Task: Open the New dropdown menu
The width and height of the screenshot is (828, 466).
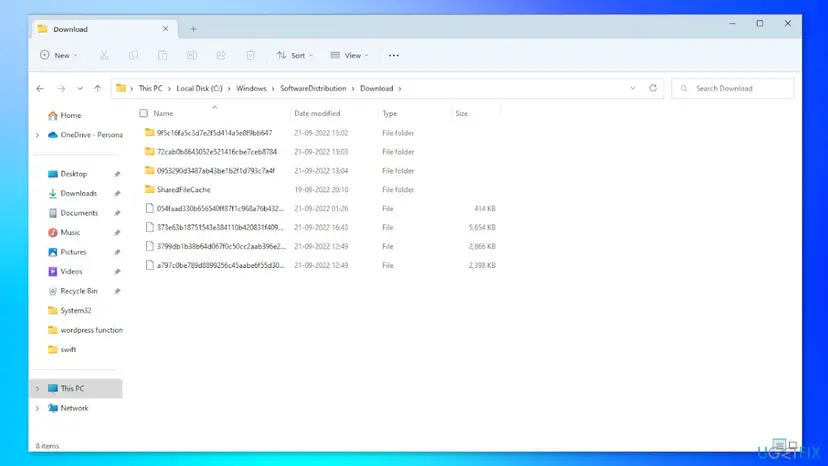Action: coord(59,55)
